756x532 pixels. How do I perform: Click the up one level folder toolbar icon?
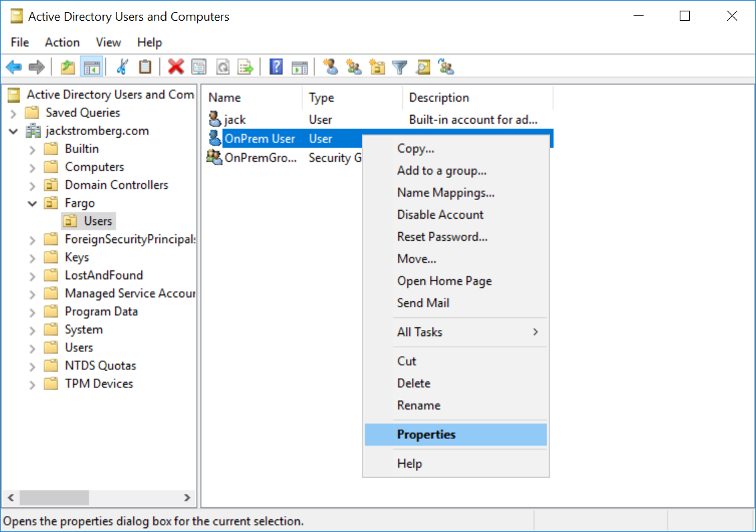tap(68, 66)
